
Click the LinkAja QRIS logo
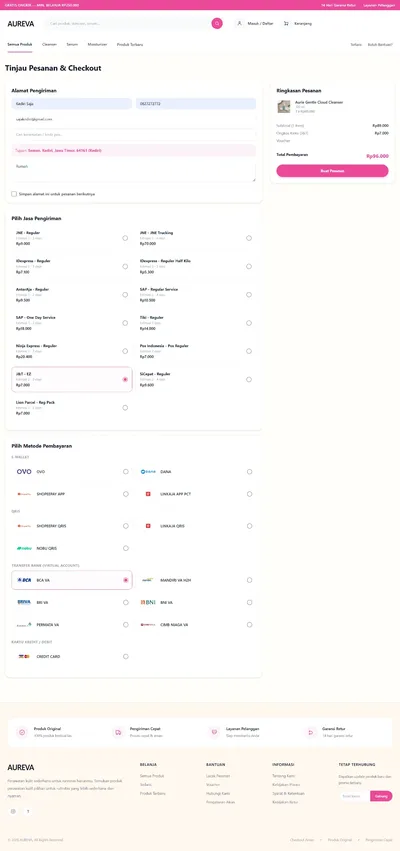tap(148, 526)
